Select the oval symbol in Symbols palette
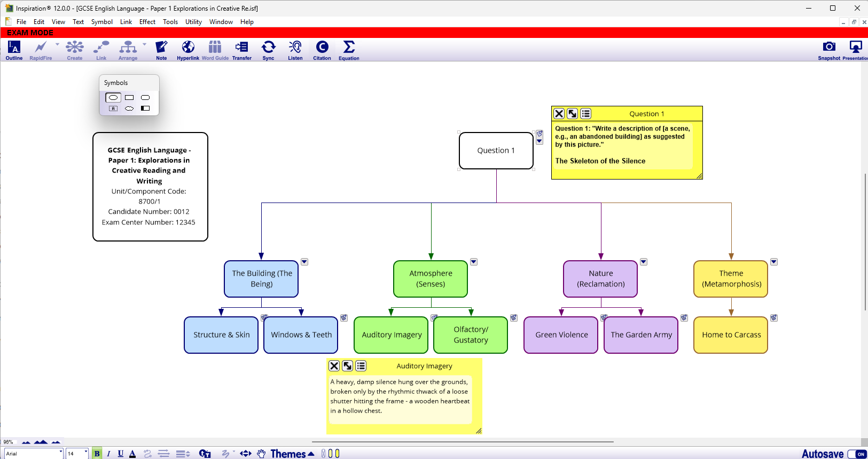 click(x=113, y=98)
